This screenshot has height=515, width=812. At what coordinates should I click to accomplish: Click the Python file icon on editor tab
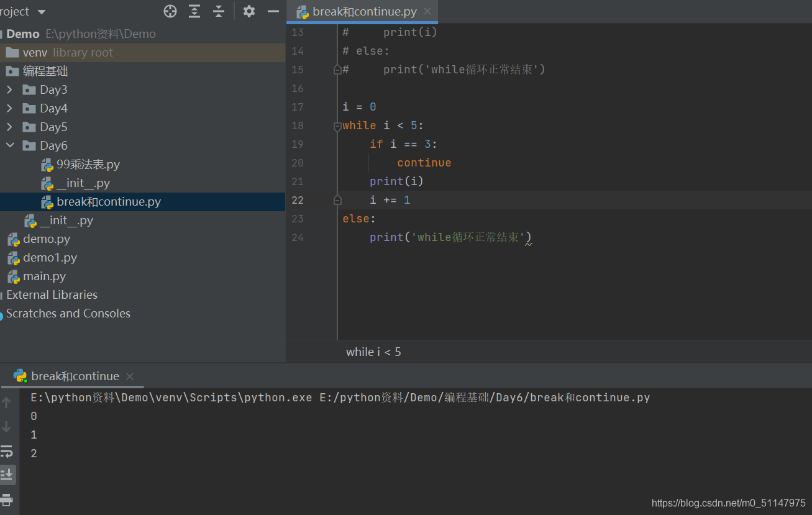coord(303,12)
